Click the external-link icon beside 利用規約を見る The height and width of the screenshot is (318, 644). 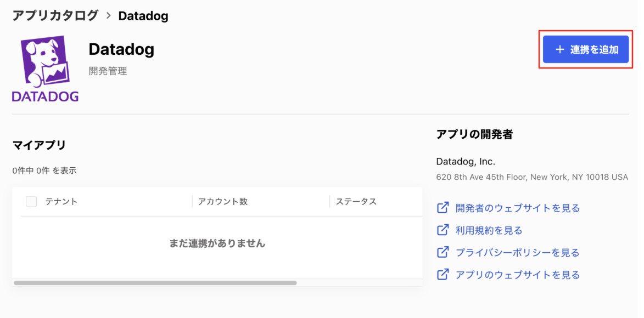[x=443, y=230]
